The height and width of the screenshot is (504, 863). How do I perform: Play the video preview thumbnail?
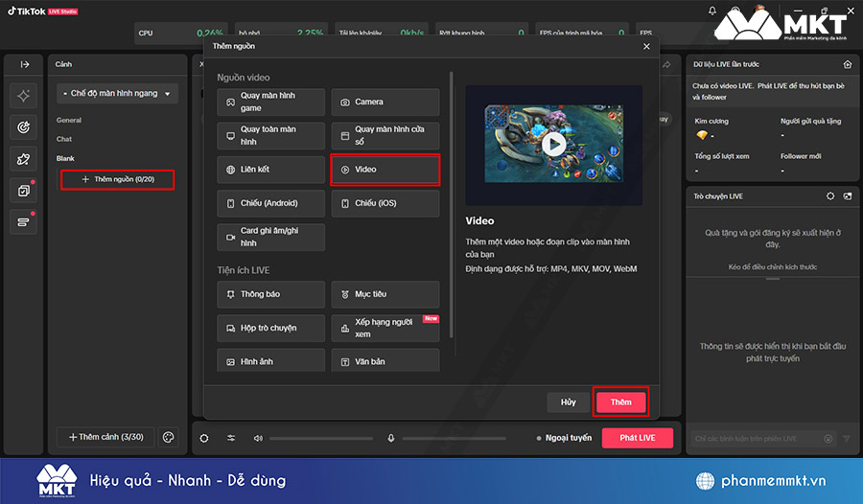553,144
